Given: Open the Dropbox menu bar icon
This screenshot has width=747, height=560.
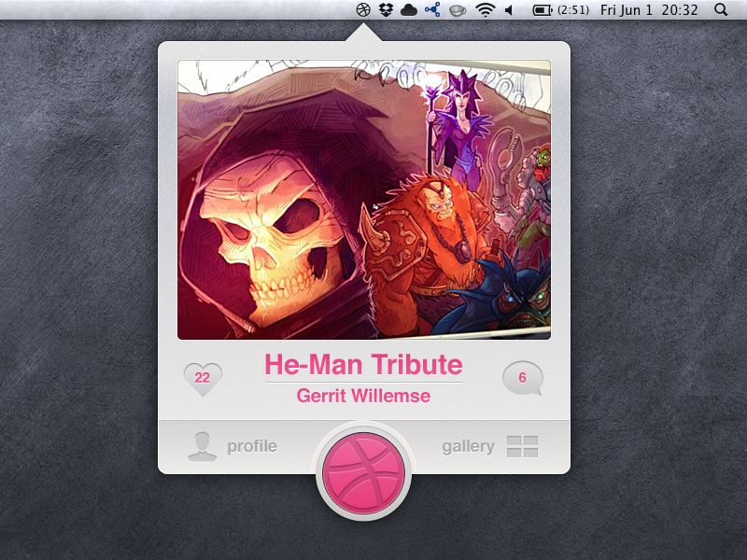Looking at the screenshot, I should tap(386, 10).
